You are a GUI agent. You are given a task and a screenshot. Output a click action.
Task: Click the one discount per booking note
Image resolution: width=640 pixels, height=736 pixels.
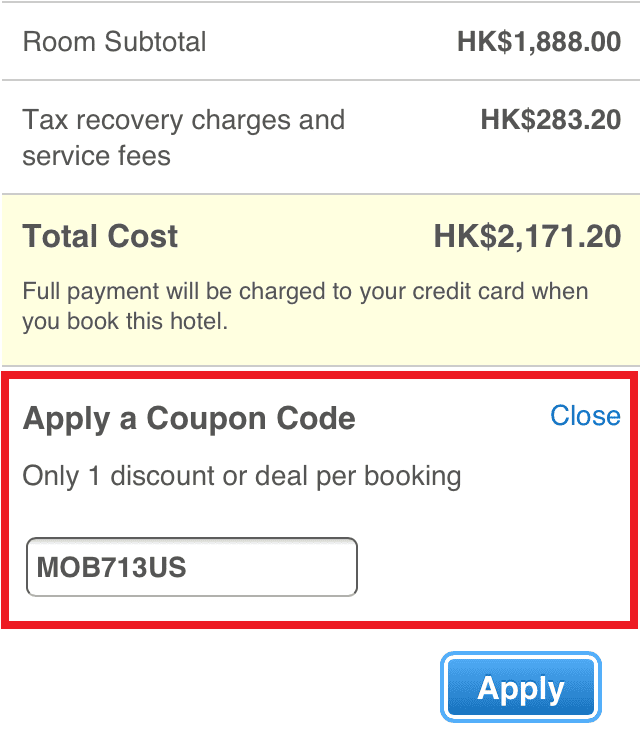click(x=242, y=476)
